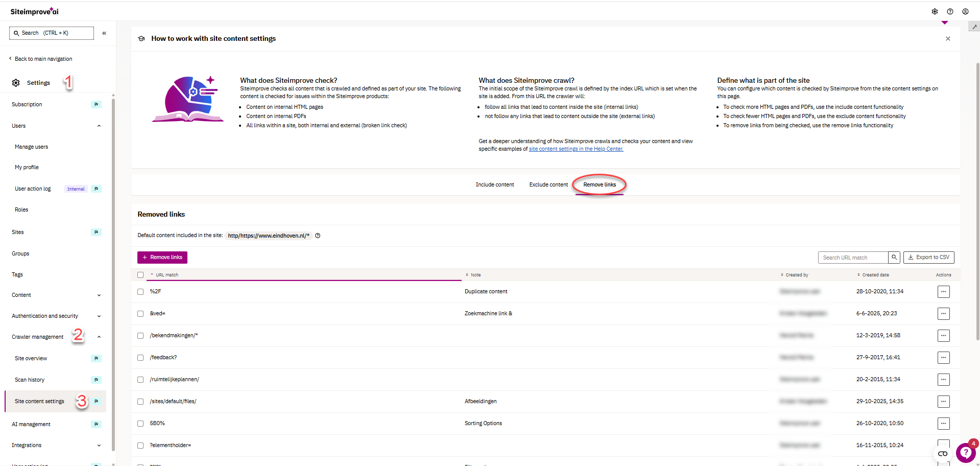
Task: Click the flag icon next to Scan history
Action: pyautogui.click(x=96, y=380)
